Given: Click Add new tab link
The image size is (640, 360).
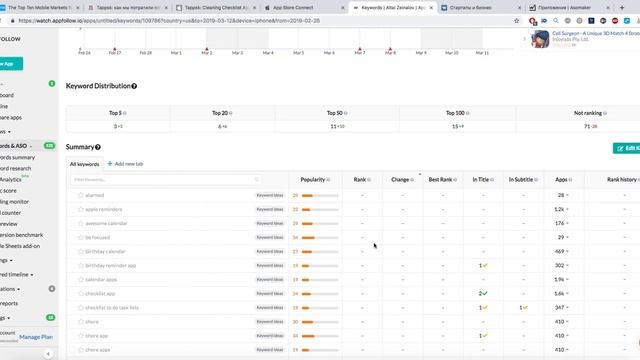Looking at the screenshot, I should (x=125, y=164).
